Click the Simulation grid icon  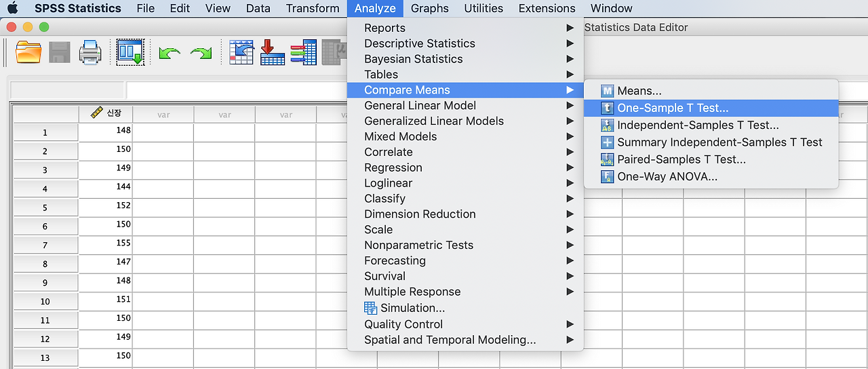pyautogui.click(x=371, y=308)
